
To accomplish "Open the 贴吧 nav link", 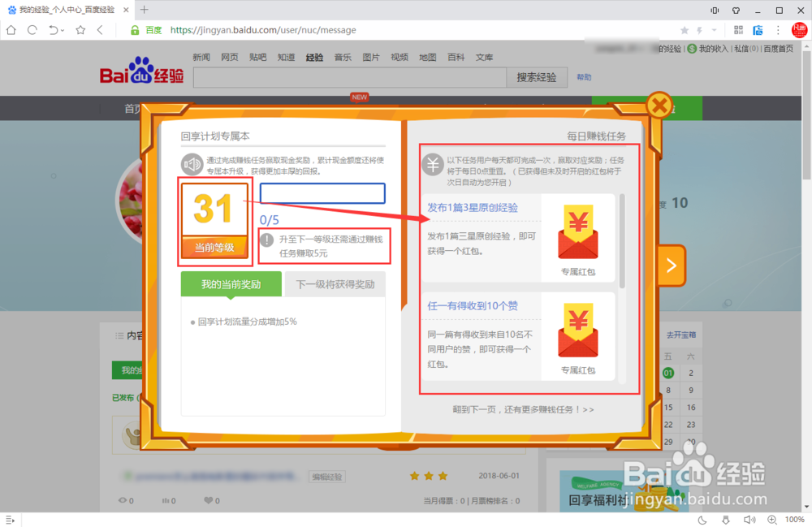I will pos(258,57).
